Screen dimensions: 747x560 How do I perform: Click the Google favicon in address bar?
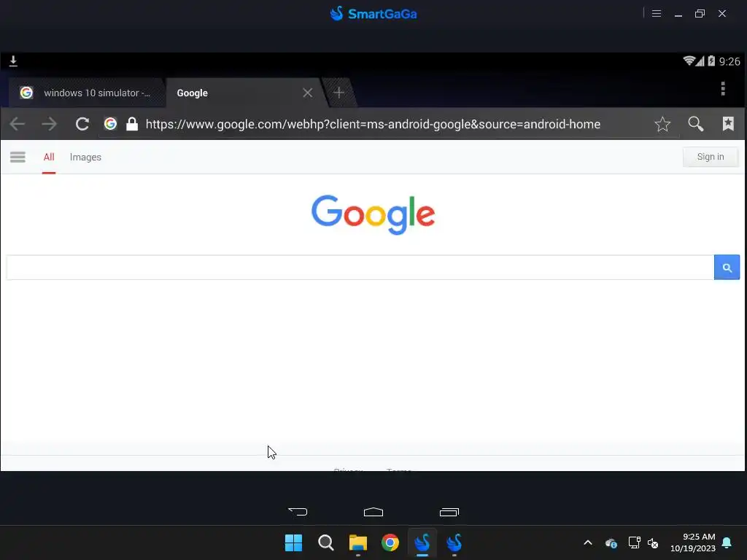click(x=111, y=124)
